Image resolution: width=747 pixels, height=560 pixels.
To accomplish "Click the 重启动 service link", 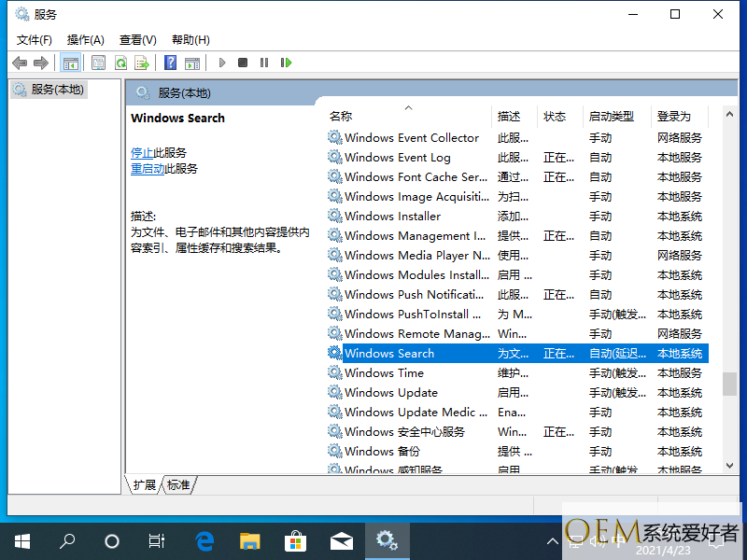I will (148, 169).
